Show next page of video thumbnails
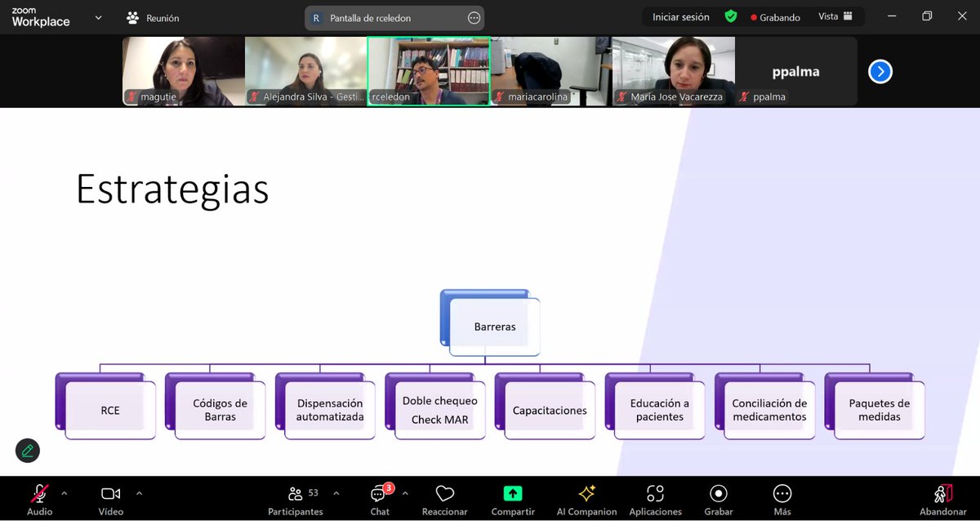 click(880, 72)
